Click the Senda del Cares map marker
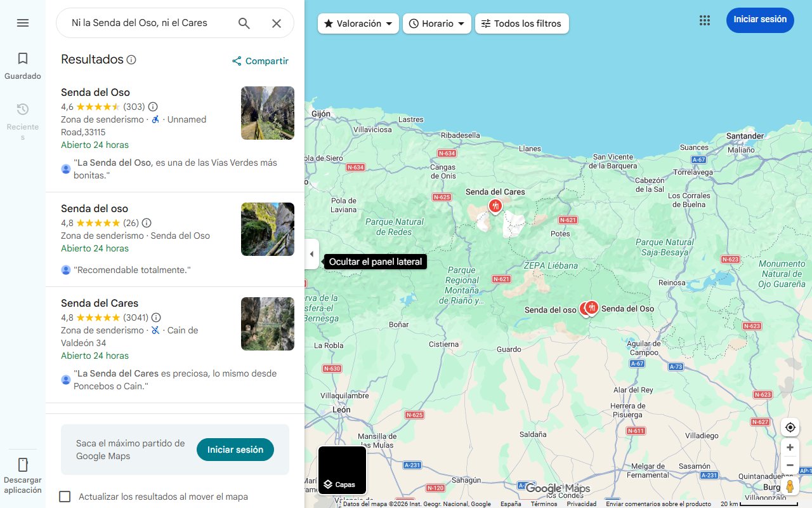The width and height of the screenshot is (812, 508). (495, 204)
